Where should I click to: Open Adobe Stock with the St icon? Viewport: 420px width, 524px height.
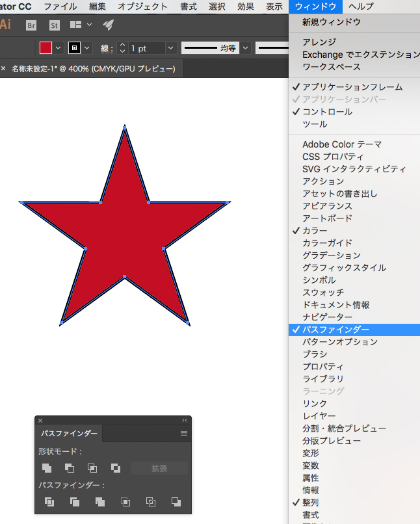[x=55, y=25]
